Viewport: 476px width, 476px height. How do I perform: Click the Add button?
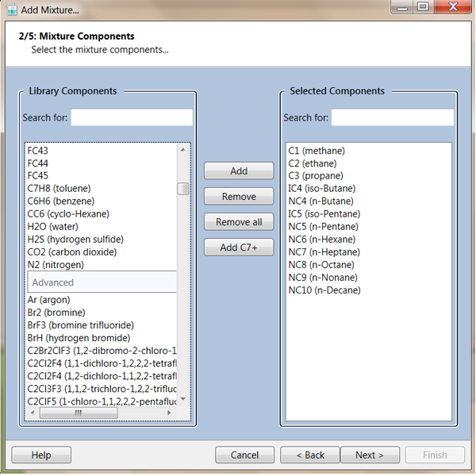point(239,171)
